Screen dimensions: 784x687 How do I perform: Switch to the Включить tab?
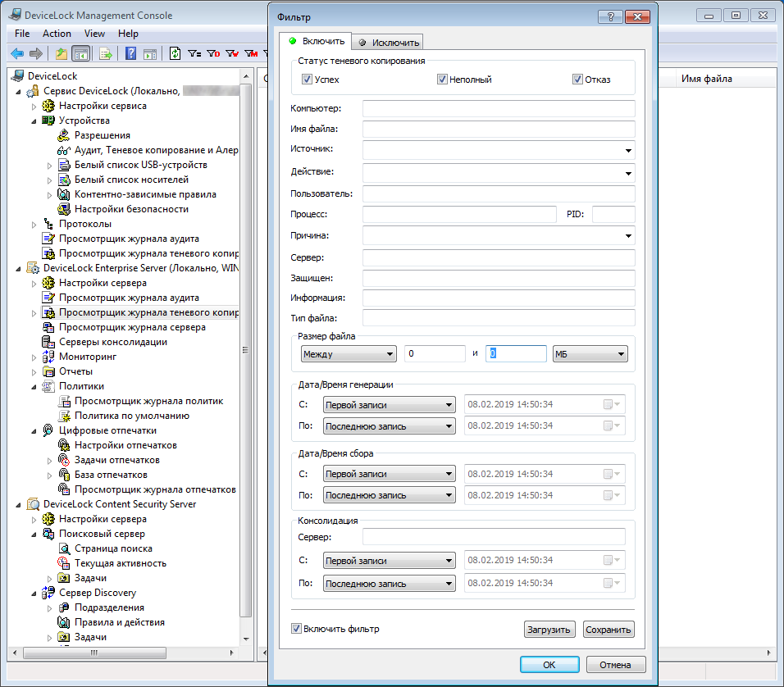pos(316,41)
